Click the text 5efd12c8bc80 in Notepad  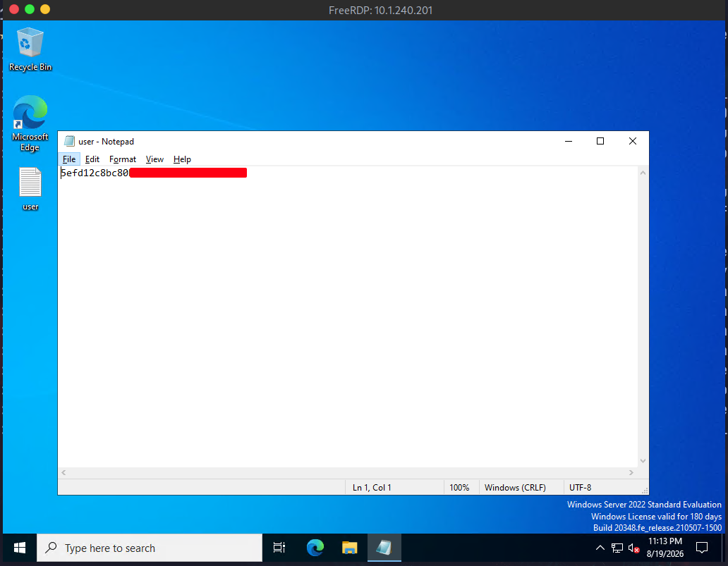[x=95, y=173]
